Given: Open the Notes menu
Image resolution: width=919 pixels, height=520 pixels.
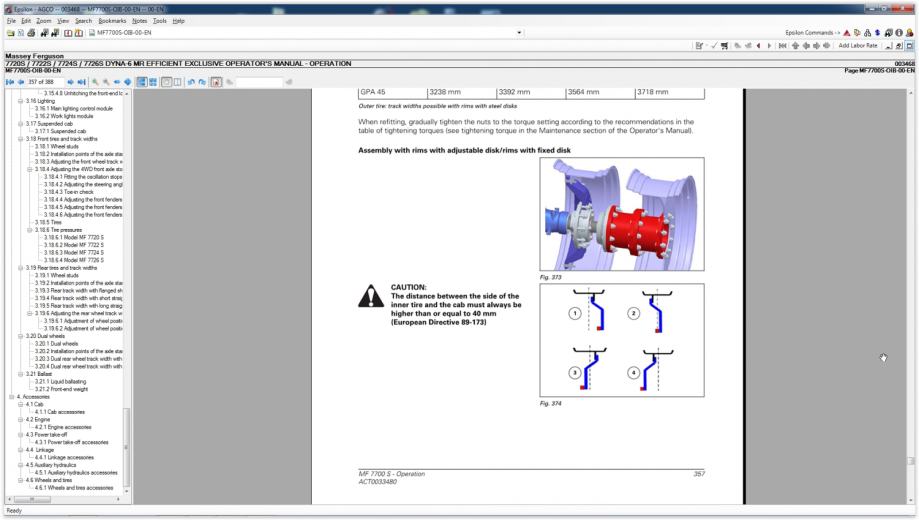Looking at the screenshot, I should tap(140, 21).
